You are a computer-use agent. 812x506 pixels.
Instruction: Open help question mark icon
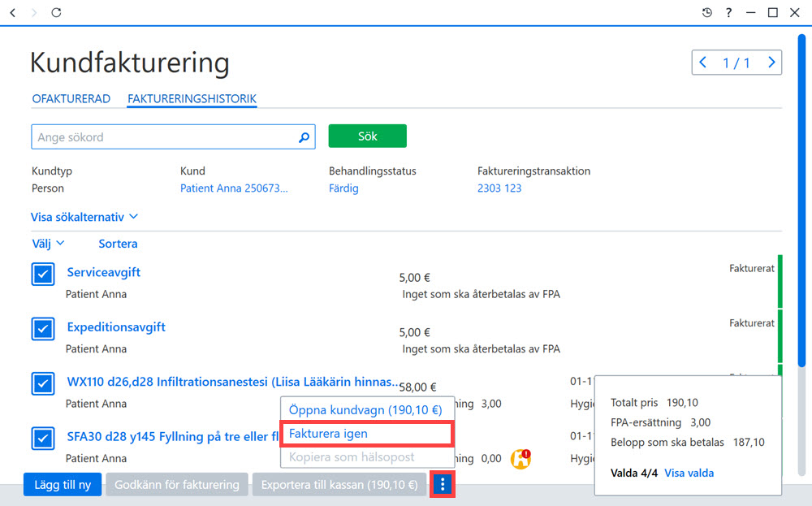point(728,12)
